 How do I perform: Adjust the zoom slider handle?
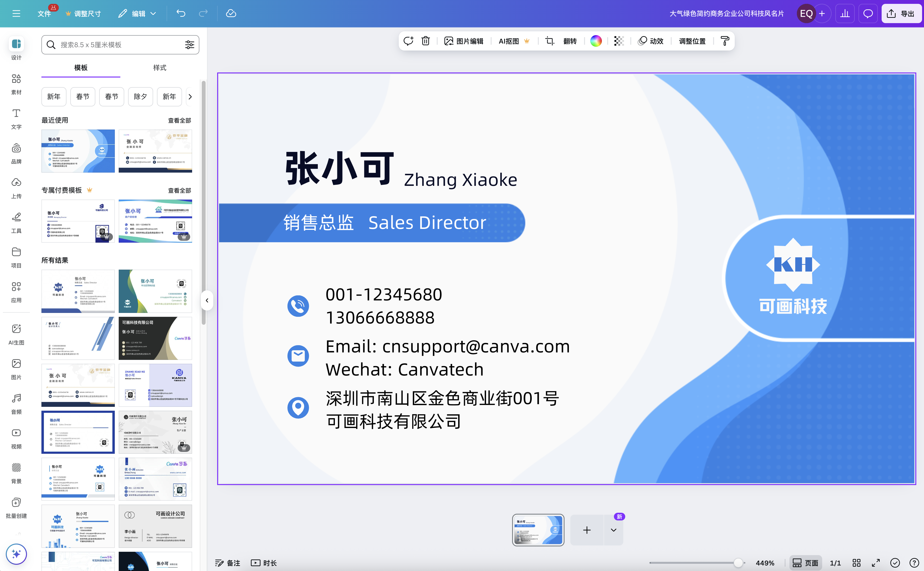738,563
